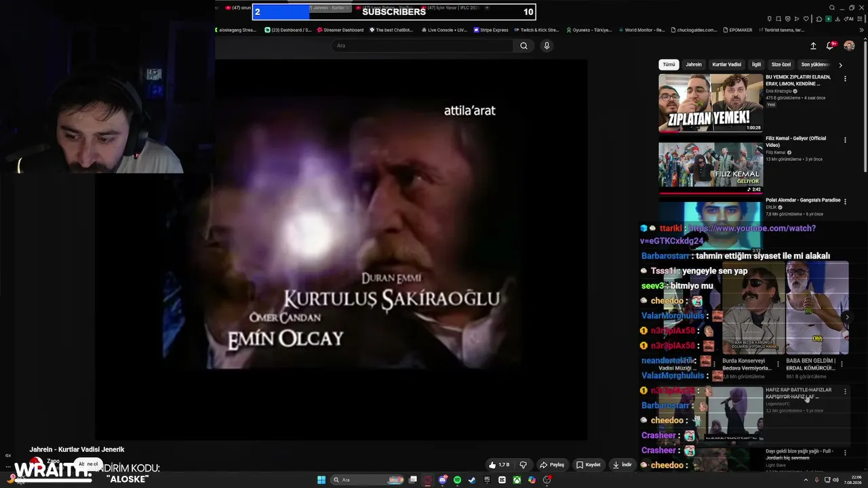The width and height of the screenshot is (868, 488).
Task: Select the 'İlgili' filter chip
Action: (756, 64)
